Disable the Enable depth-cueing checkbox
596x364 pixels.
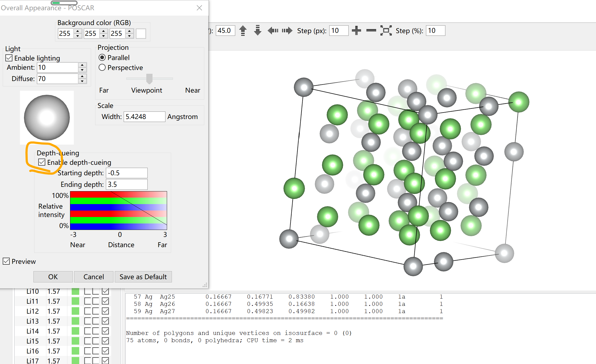click(42, 162)
